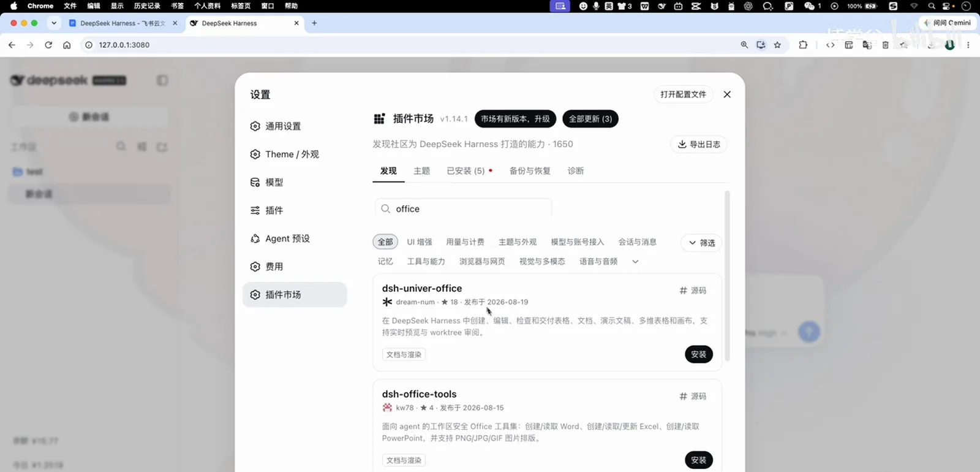Switch to DeepSeek Harness - 飞书云文 tab
The image size is (980, 472).
[123, 23]
